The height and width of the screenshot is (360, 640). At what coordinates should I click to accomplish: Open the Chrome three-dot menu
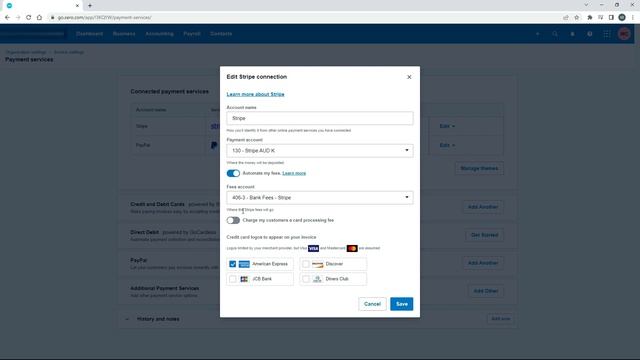pos(633,18)
